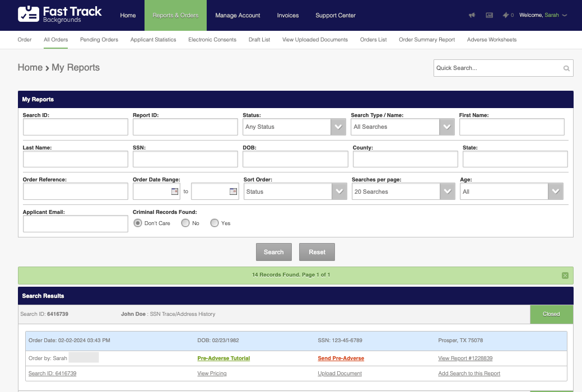Select the No criminal records option

185,223
